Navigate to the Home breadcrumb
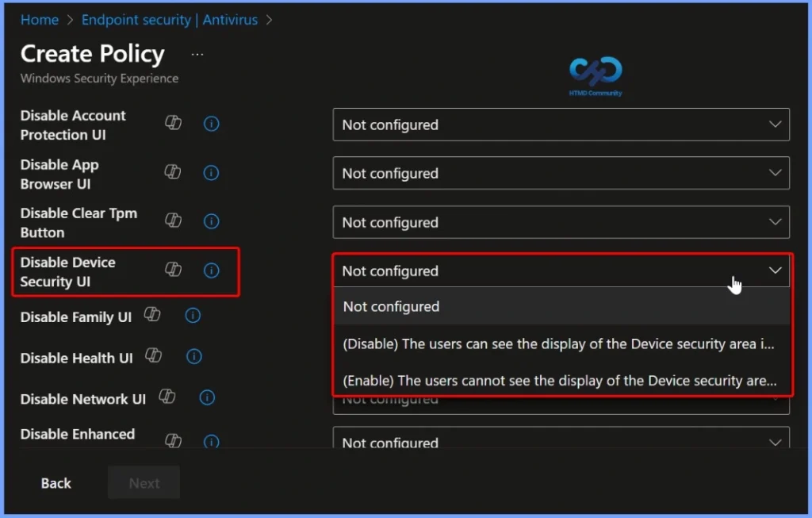 pos(39,19)
